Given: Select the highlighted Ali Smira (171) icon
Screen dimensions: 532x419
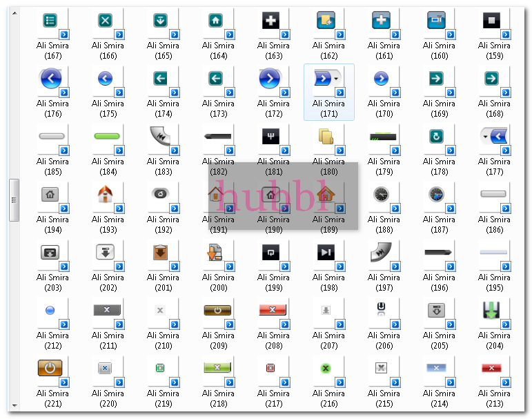Looking at the screenshot, I should point(327,79).
